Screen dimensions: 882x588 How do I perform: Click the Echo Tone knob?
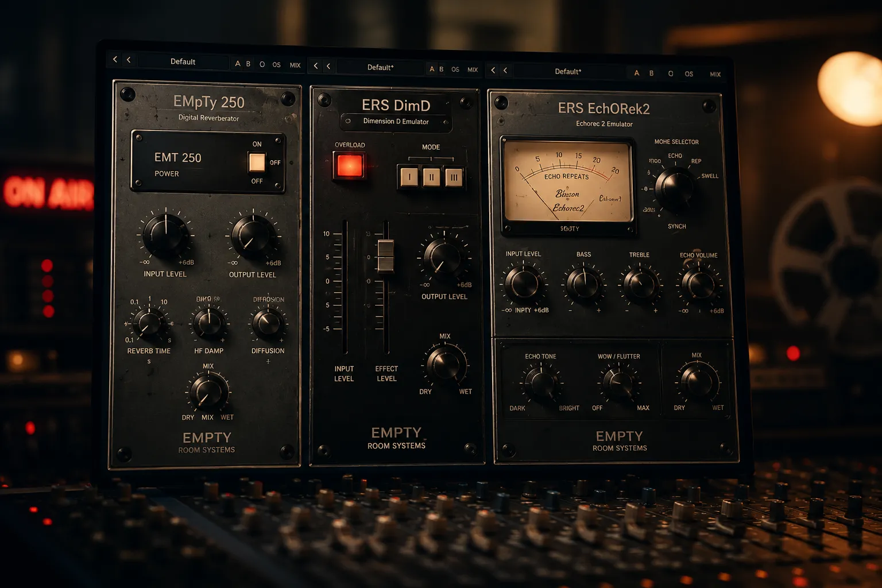click(x=542, y=384)
